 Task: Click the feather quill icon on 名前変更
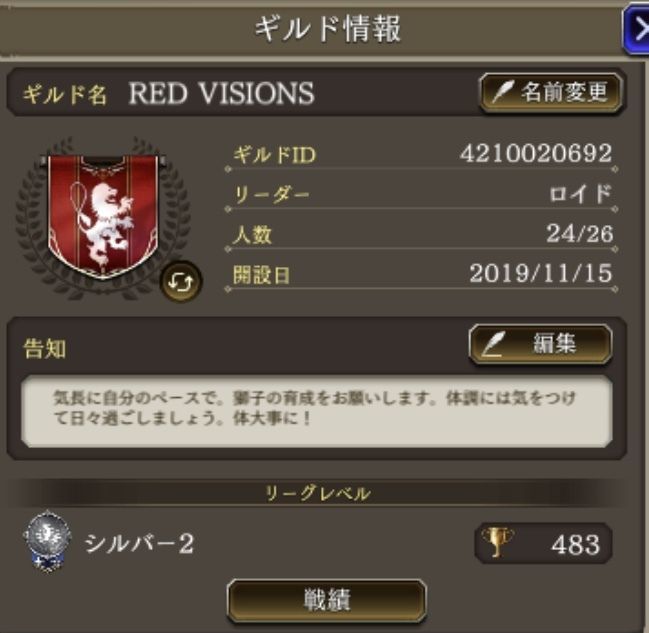coord(502,92)
